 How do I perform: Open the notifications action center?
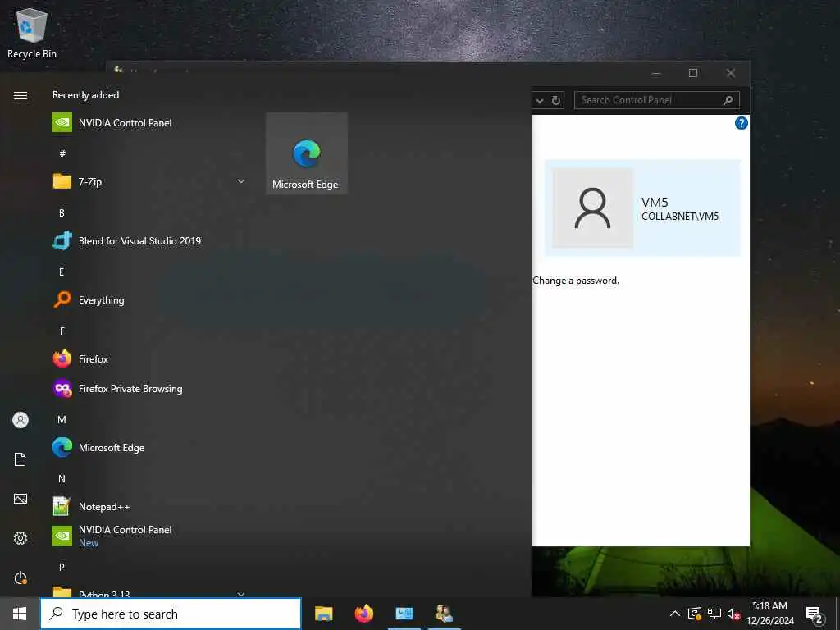815,614
